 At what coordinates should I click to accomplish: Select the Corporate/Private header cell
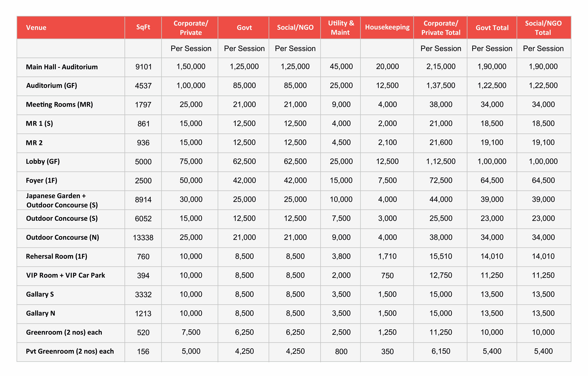point(191,28)
